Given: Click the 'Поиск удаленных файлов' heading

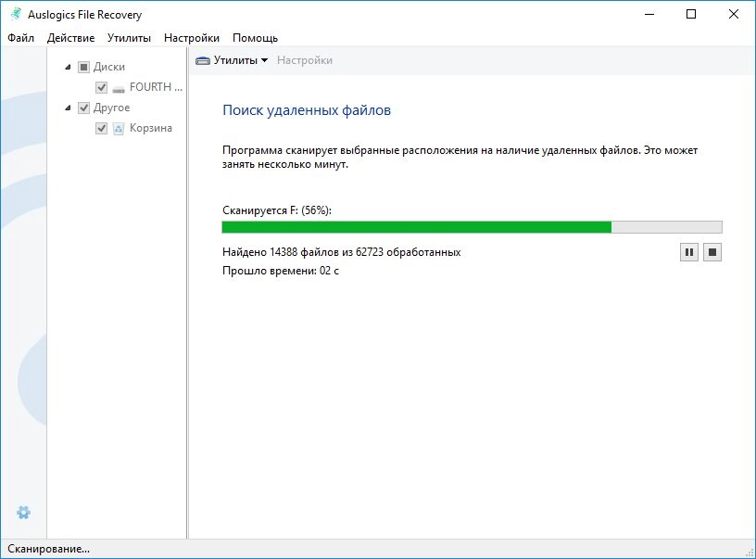Looking at the screenshot, I should [307, 110].
